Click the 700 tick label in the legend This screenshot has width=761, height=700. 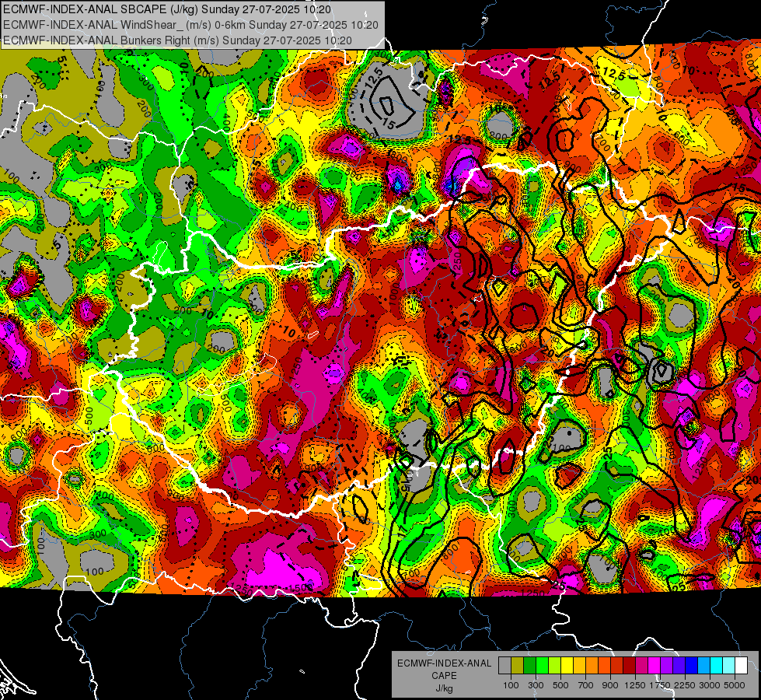click(x=586, y=685)
